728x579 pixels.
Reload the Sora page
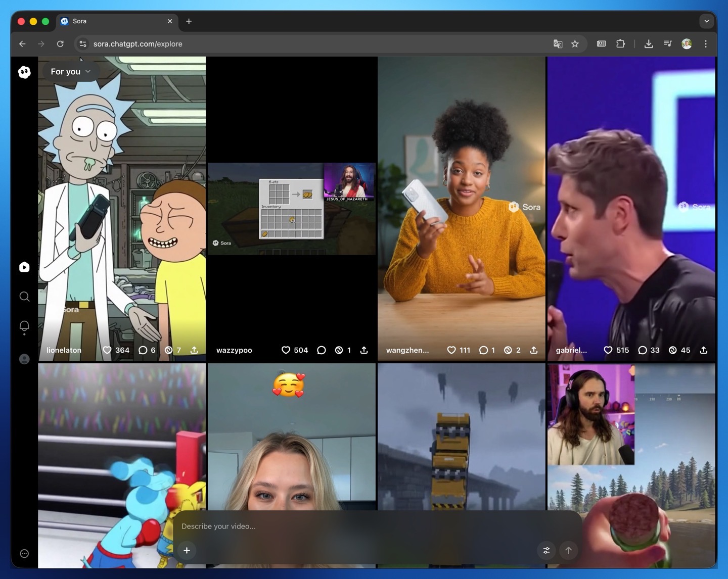point(60,44)
